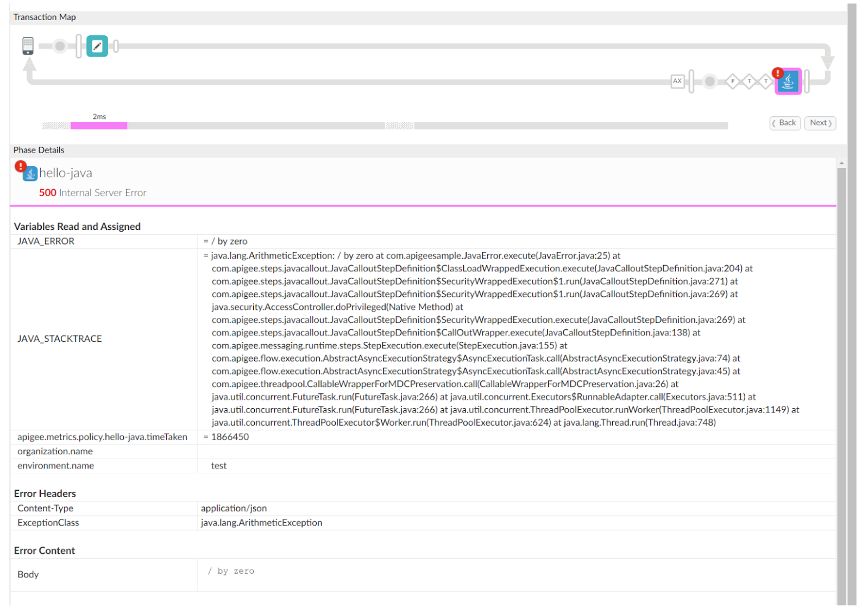Click the hatched segment in timeline middle
Viewport: 868px width, 613px height.
[x=399, y=126]
